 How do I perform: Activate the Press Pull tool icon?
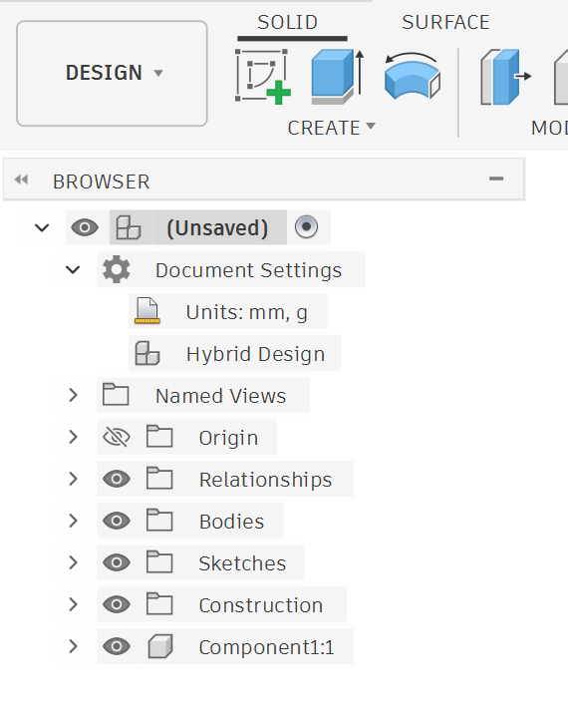(x=506, y=77)
